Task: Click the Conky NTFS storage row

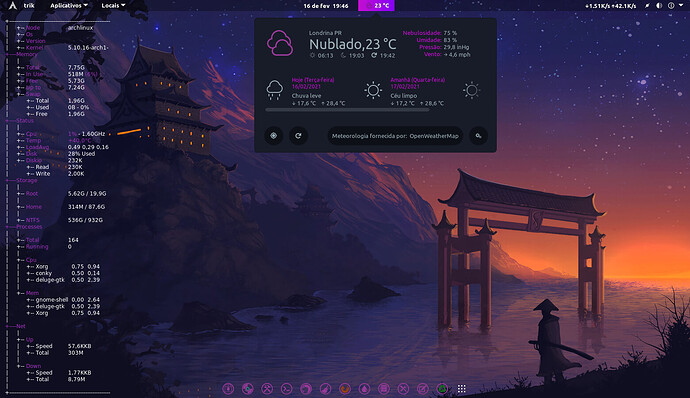Action: tap(60, 220)
